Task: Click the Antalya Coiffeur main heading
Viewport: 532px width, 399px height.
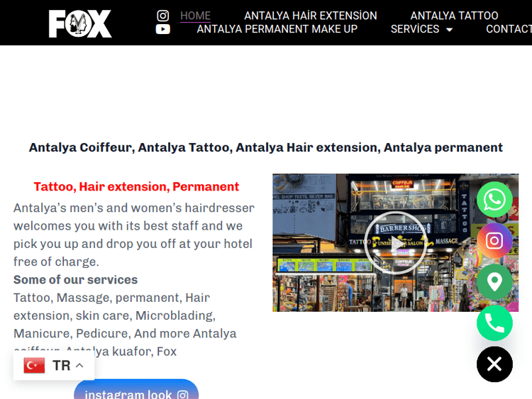Action: coord(266,147)
